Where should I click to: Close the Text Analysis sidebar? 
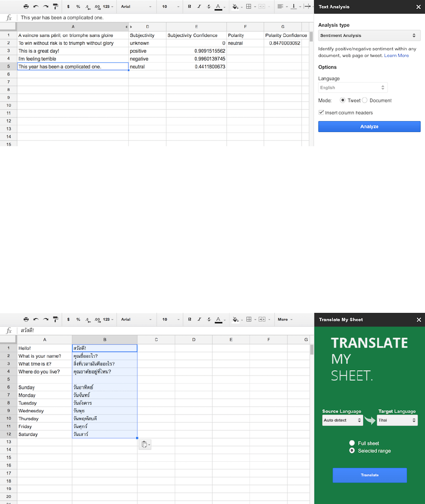[418, 7]
